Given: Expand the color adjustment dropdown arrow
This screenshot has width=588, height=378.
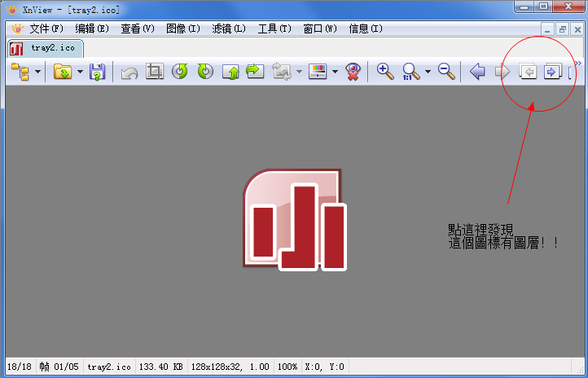Looking at the screenshot, I should click(x=335, y=71).
